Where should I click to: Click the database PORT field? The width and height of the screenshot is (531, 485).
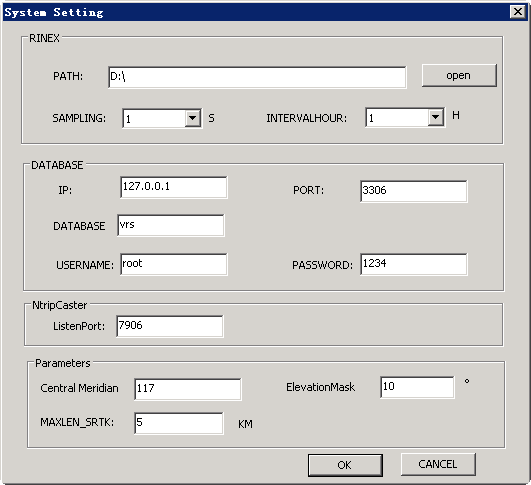tap(414, 191)
